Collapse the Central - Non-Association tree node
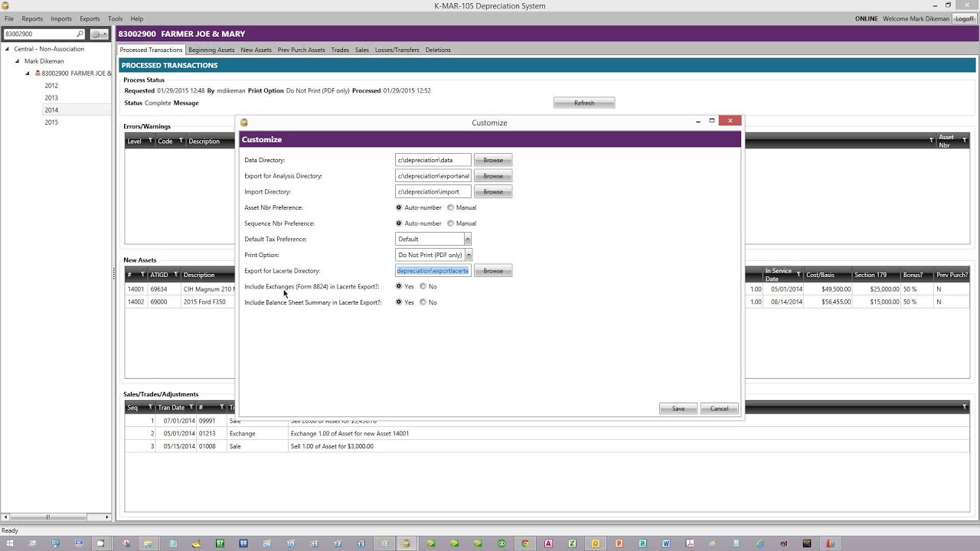The image size is (980, 551). point(7,49)
